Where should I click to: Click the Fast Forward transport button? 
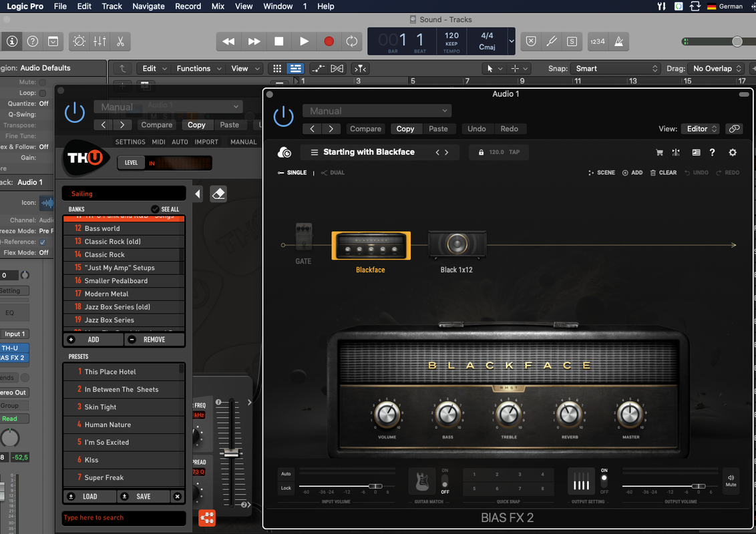[254, 41]
